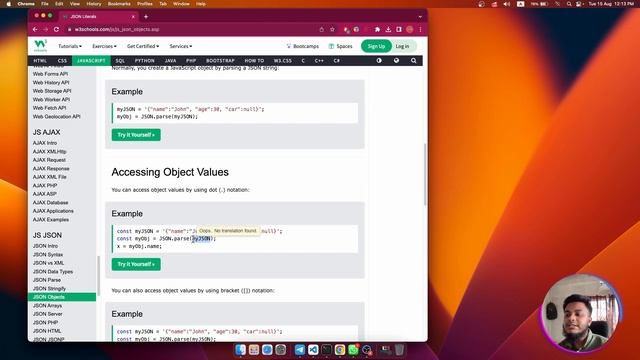Open Chrome downloads icon
Image resolution: width=640 pixels, height=360 pixels.
(x=388, y=29)
